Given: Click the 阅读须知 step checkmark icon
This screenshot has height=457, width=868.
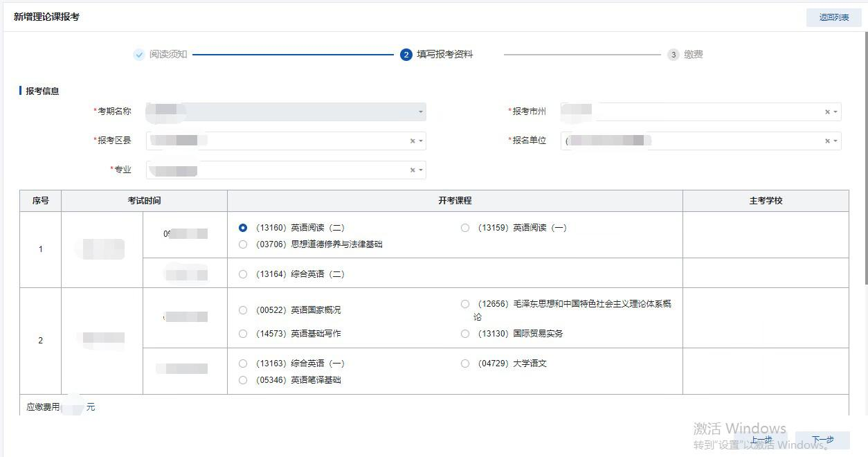Looking at the screenshot, I should click(x=139, y=55).
